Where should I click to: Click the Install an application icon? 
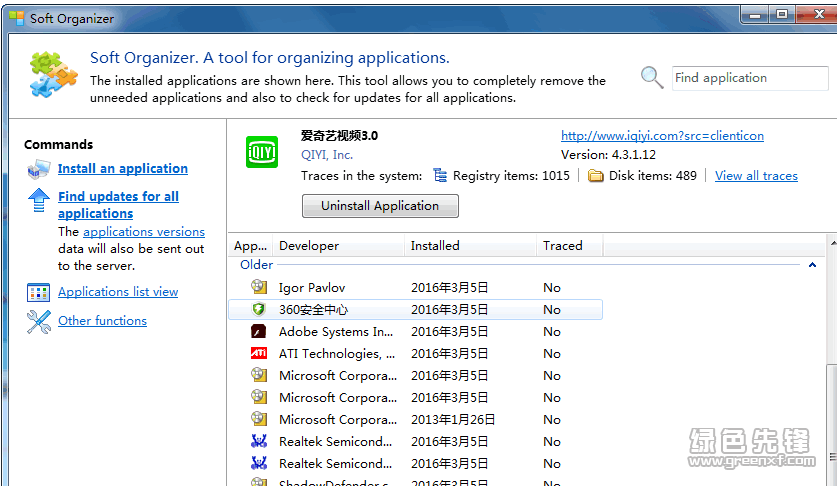coord(38,169)
